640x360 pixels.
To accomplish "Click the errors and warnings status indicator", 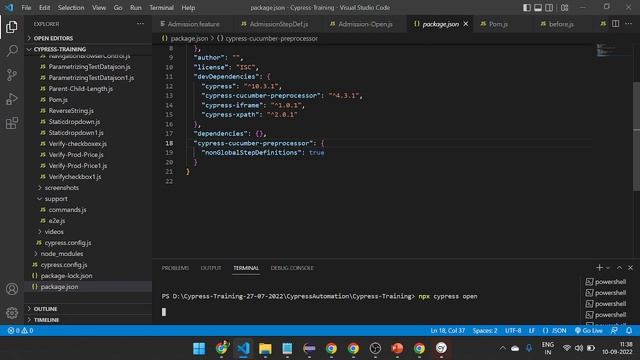I will (20, 331).
